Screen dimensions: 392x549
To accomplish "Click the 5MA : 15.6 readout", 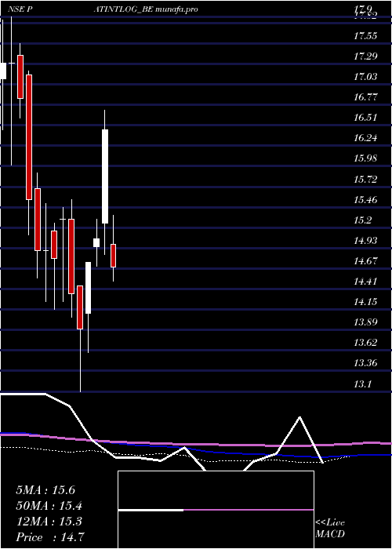I will [45, 490].
